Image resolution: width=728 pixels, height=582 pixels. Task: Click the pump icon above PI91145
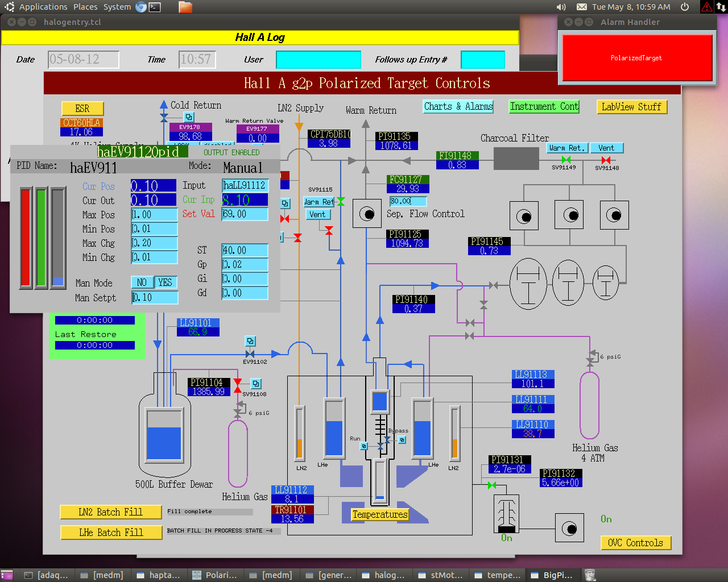pyautogui.click(x=524, y=216)
